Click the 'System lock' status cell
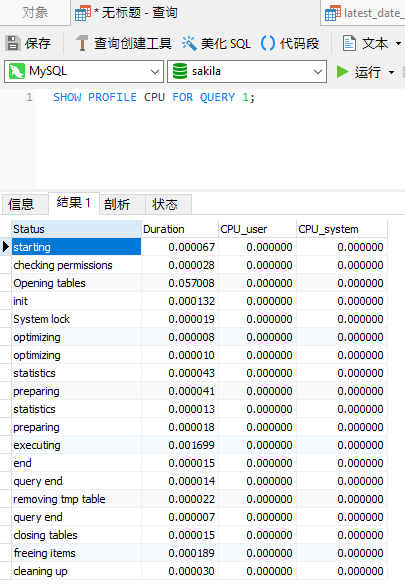The width and height of the screenshot is (405, 588). [76, 319]
